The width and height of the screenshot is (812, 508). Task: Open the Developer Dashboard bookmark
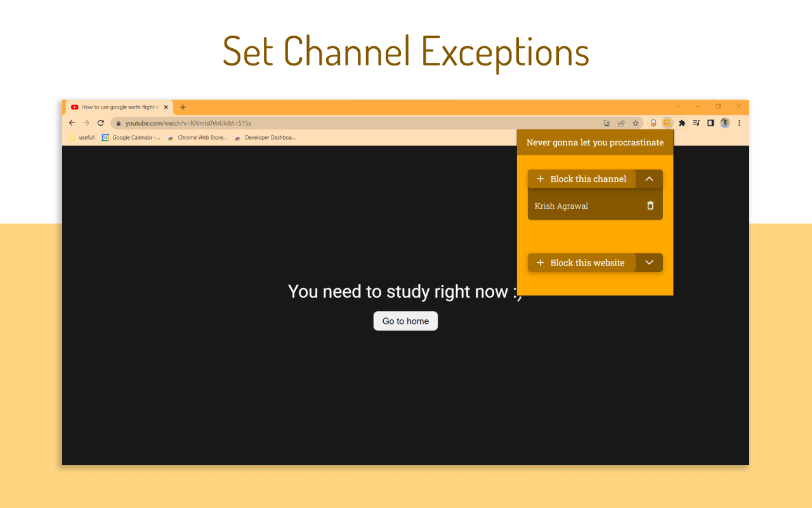tap(265, 137)
